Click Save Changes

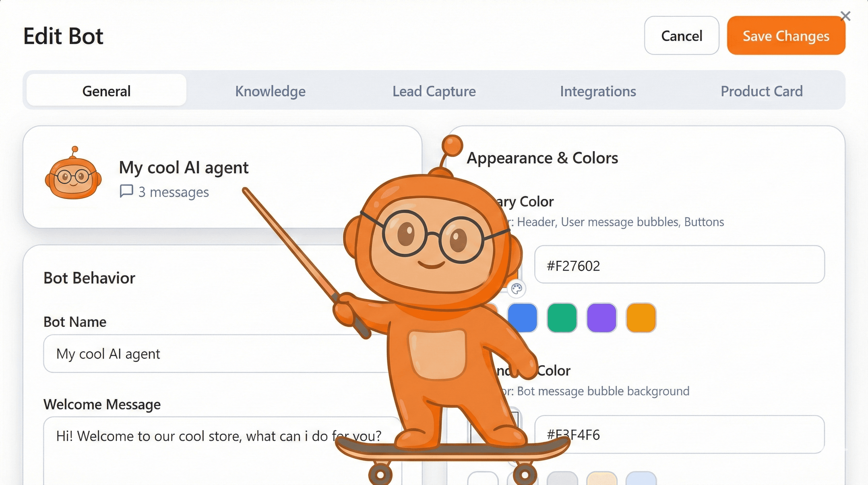pyautogui.click(x=786, y=36)
